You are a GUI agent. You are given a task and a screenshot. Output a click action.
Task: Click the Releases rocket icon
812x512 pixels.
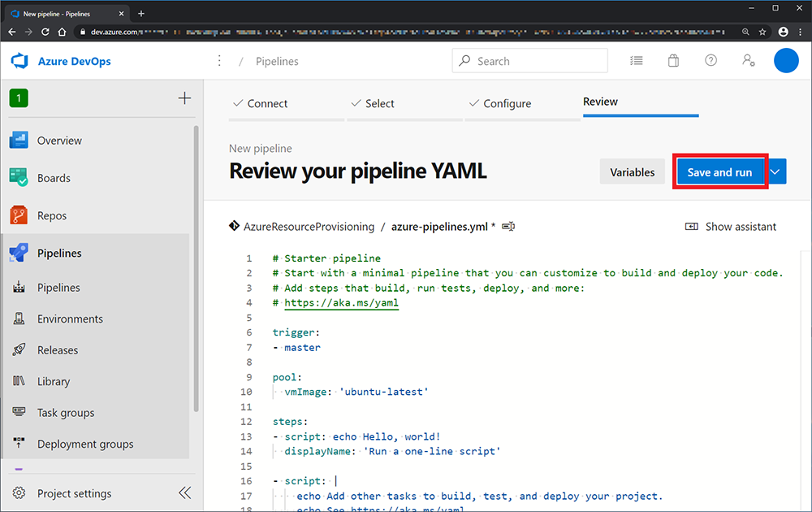tap(19, 349)
